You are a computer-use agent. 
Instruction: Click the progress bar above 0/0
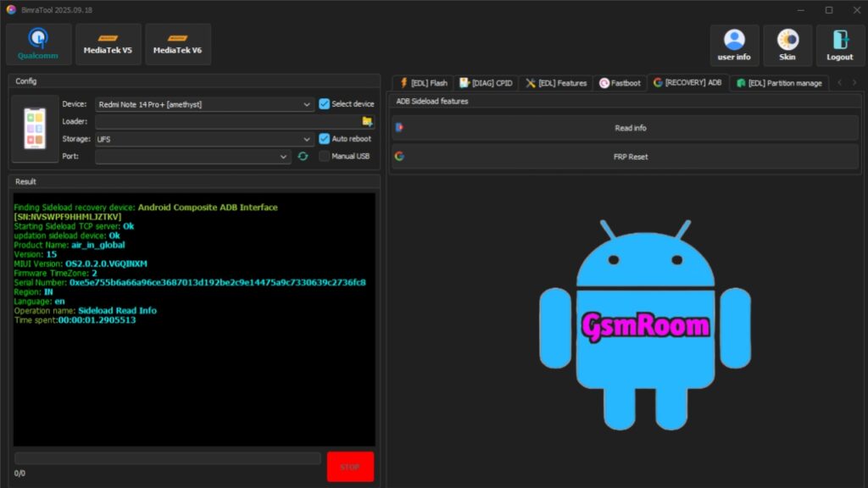167,458
